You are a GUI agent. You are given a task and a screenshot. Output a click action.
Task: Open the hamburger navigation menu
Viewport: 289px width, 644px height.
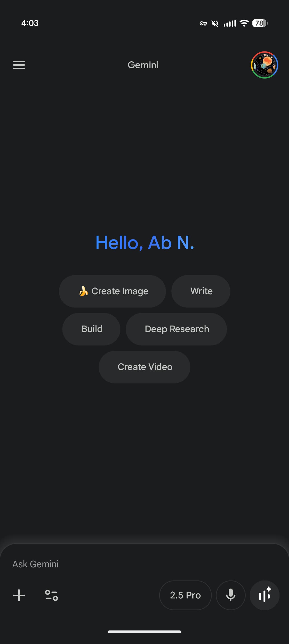pyautogui.click(x=19, y=65)
